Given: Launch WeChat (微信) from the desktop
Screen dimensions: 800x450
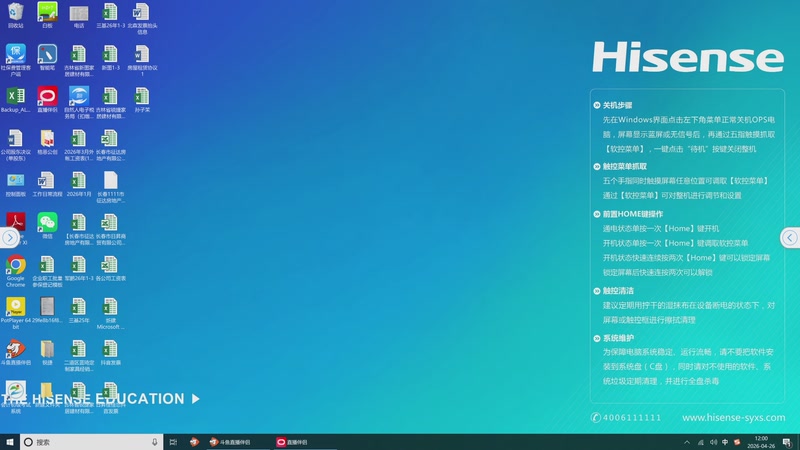Looking at the screenshot, I should 47,226.
